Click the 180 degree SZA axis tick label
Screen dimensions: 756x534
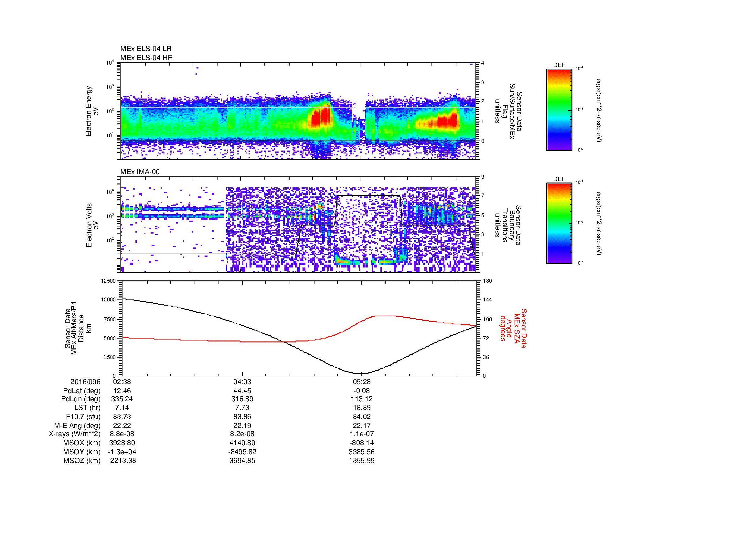pyautogui.click(x=488, y=281)
